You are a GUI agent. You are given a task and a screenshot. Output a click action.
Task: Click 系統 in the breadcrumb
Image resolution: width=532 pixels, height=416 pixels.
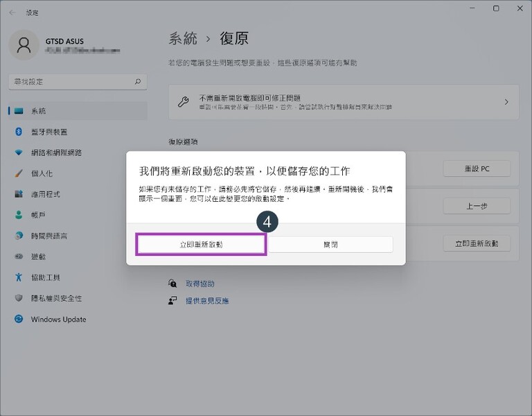[183, 38]
